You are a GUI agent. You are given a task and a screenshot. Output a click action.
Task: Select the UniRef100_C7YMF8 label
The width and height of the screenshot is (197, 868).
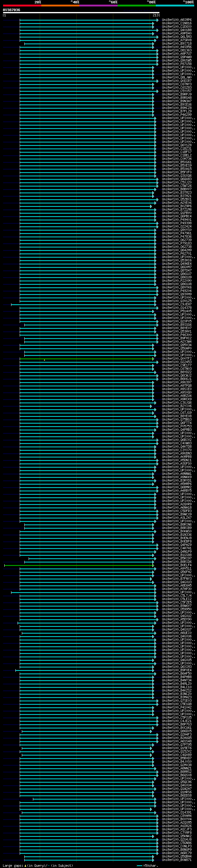(177, 833)
